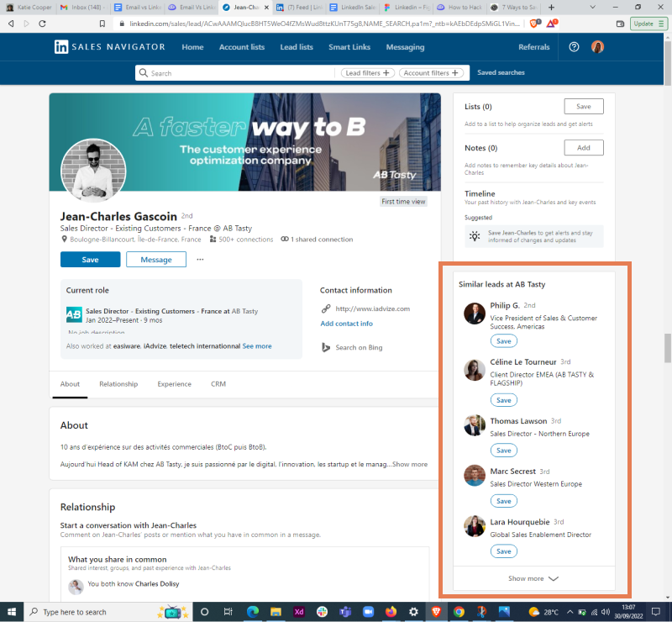Expand See more past companies

[x=257, y=345]
